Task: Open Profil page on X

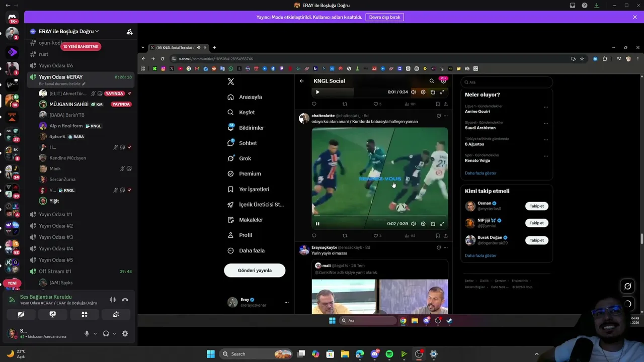Action: 239,235
